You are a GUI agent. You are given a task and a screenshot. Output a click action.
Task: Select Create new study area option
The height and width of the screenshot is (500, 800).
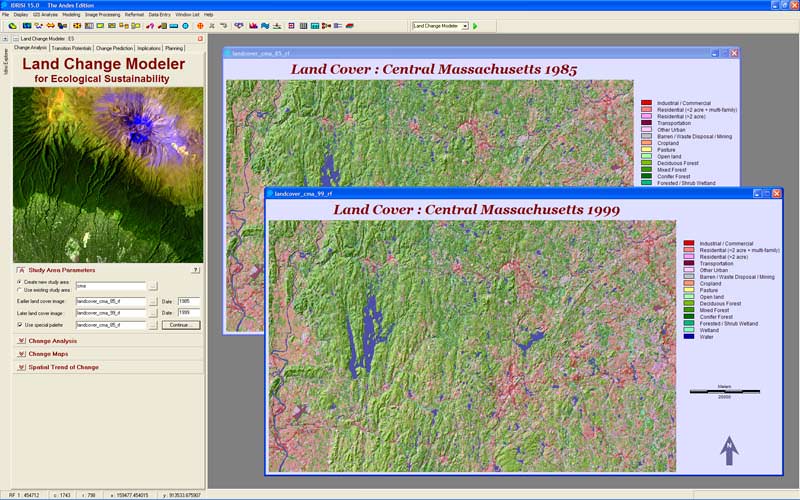19,282
